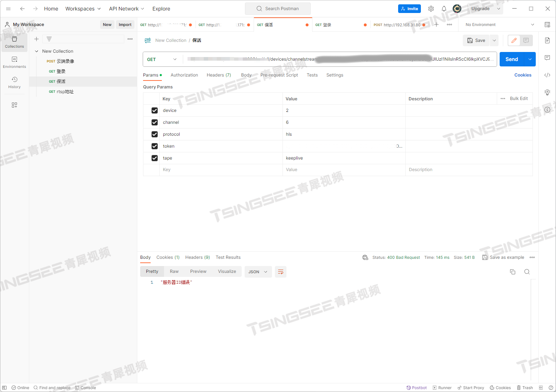This screenshot has height=392, width=556.
Task: Open the Cookies link by request tabs
Action: [x=523, y=75]
